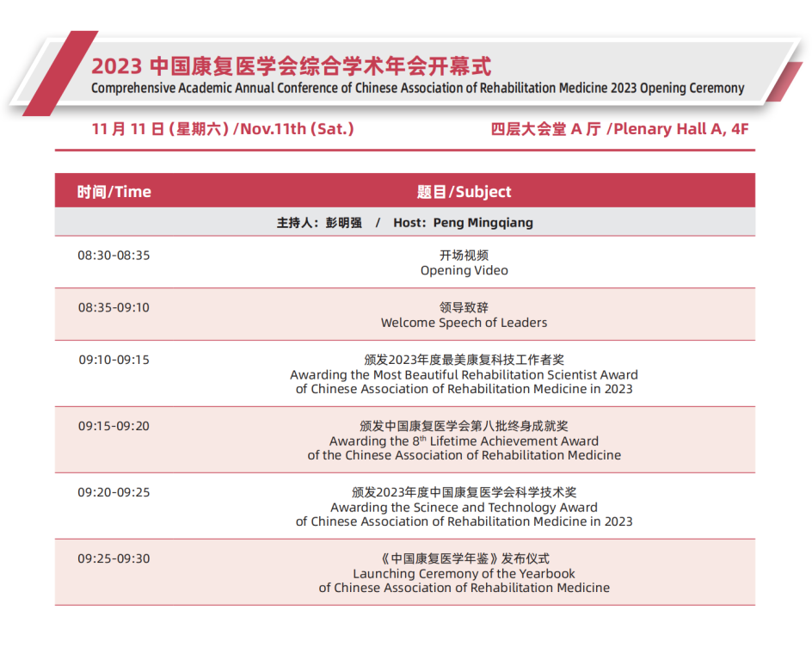
Task: Click the text '颁发中国康复医学会第八批终身成就奖'
Action: tap(464, 426)
